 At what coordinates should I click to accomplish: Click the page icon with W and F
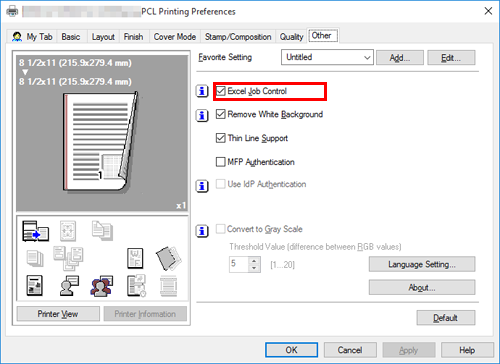[x=135, y=258]
